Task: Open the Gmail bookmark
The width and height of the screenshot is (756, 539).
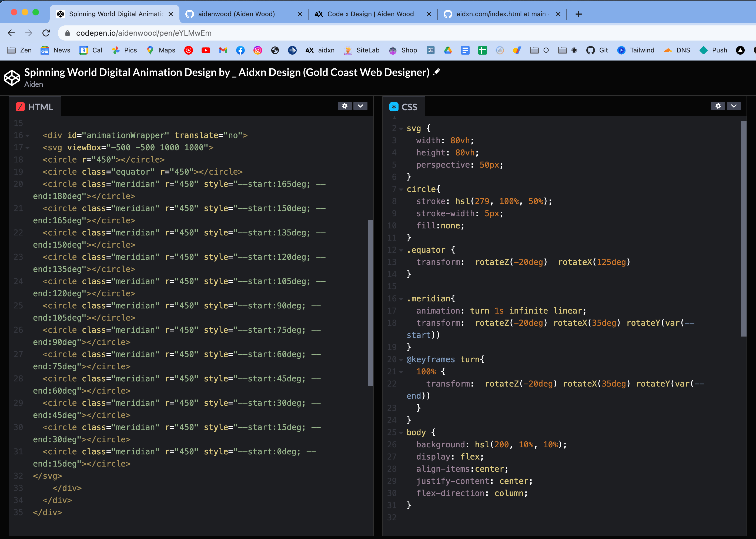Action: click(223, 50)
